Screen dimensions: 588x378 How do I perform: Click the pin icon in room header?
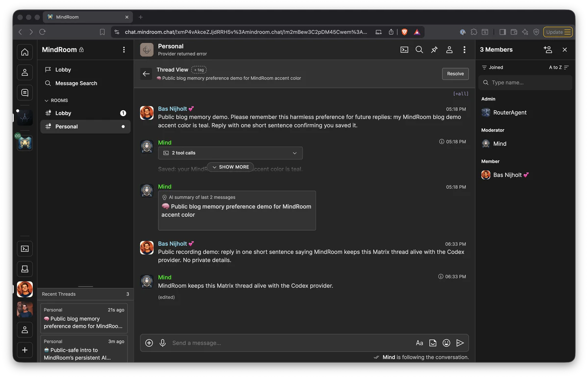coord(434,49)
